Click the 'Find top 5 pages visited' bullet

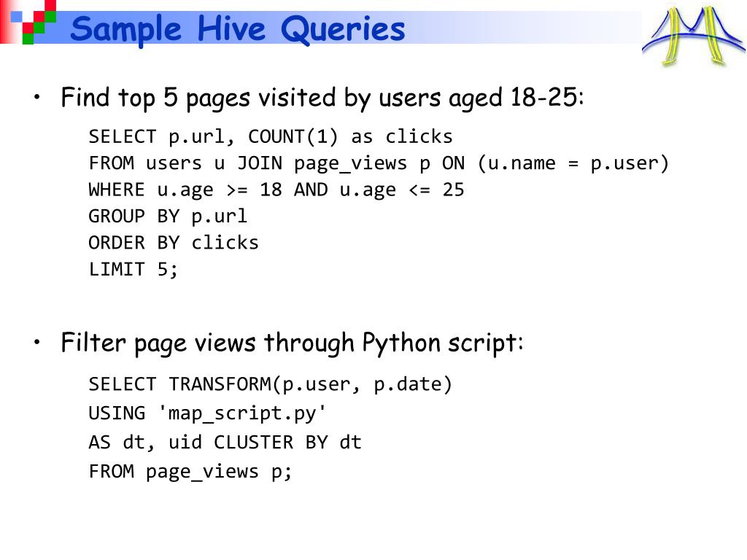[x=322, y=98]
